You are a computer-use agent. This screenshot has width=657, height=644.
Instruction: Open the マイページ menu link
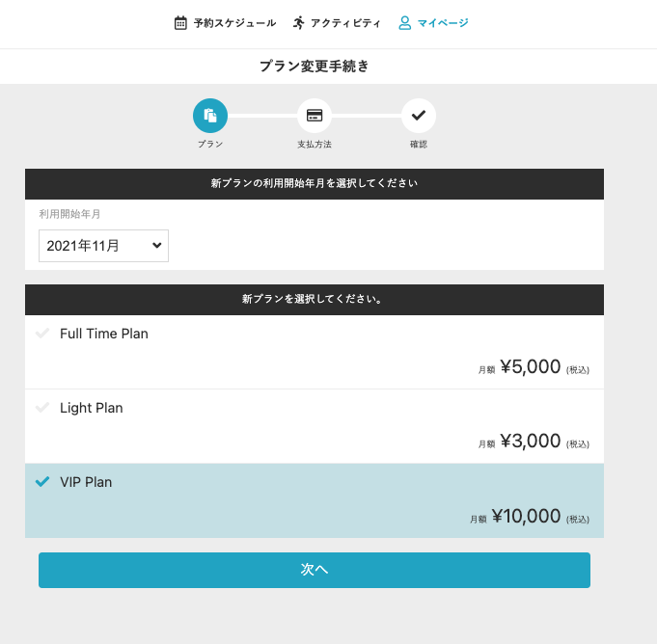click(443, 22)
